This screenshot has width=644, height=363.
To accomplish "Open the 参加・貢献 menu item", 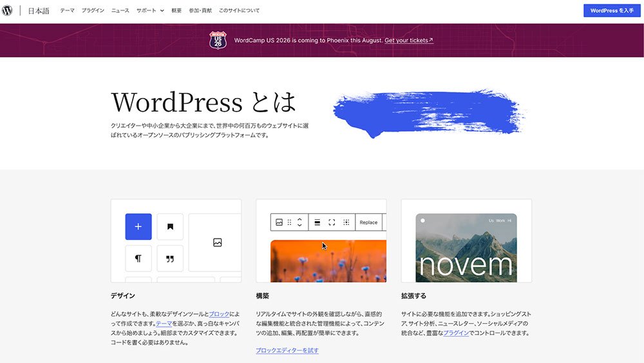I will pyautogui.click(x=200, y=11).
